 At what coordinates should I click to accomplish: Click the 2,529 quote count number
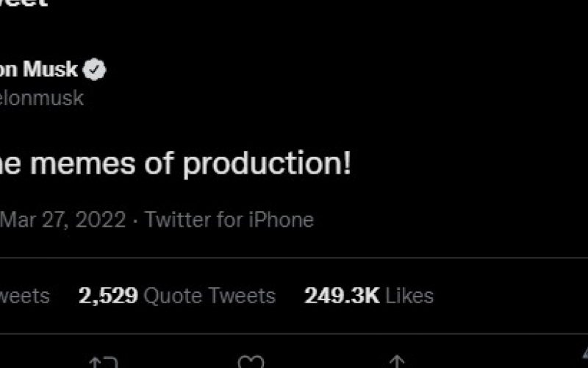[108, 296]
